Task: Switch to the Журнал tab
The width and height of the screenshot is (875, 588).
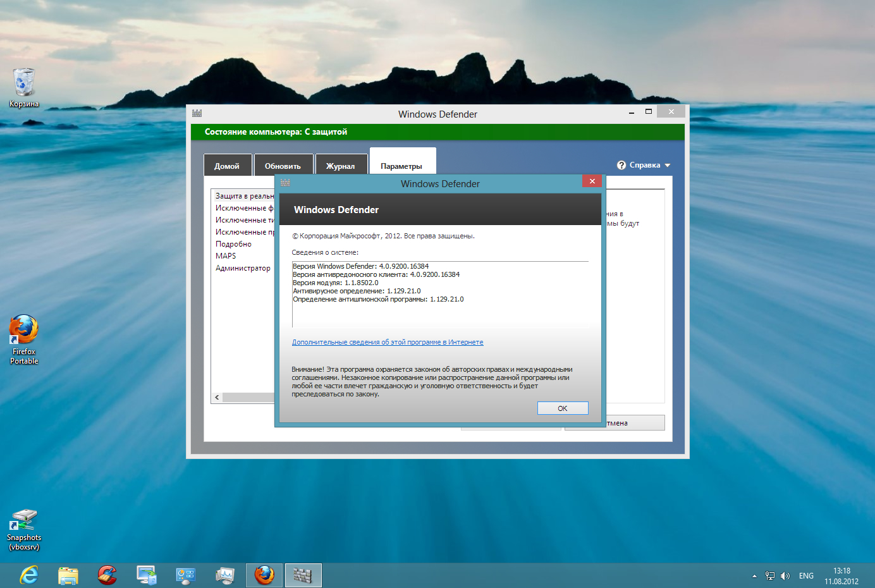Action: (x=341, y=166)
